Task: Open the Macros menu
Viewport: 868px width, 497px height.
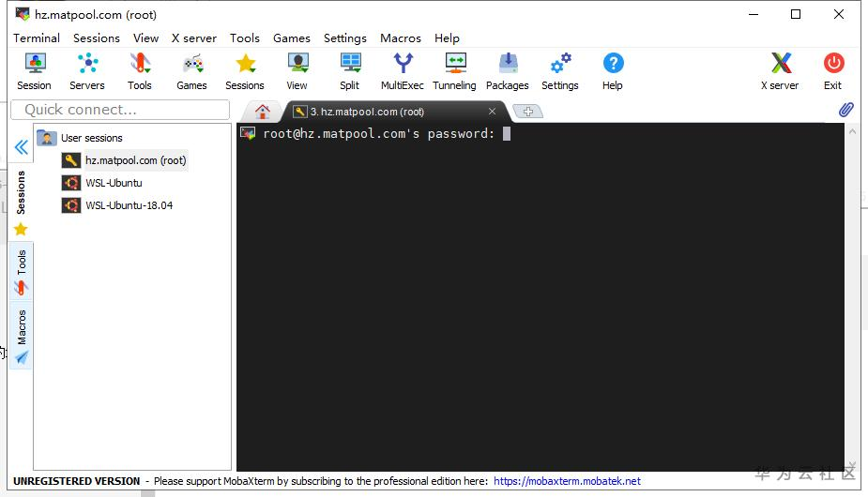Action: pyautogui.click(x=401, y=38)
